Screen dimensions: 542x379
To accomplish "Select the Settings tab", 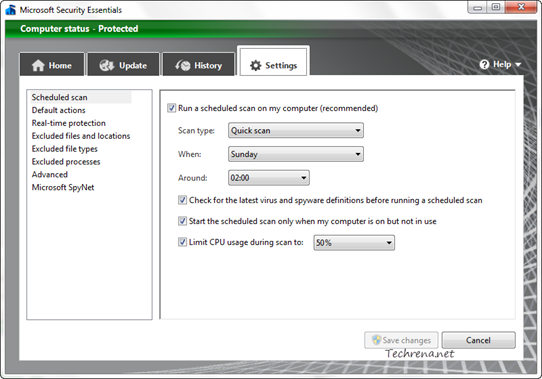I will 273,62.
